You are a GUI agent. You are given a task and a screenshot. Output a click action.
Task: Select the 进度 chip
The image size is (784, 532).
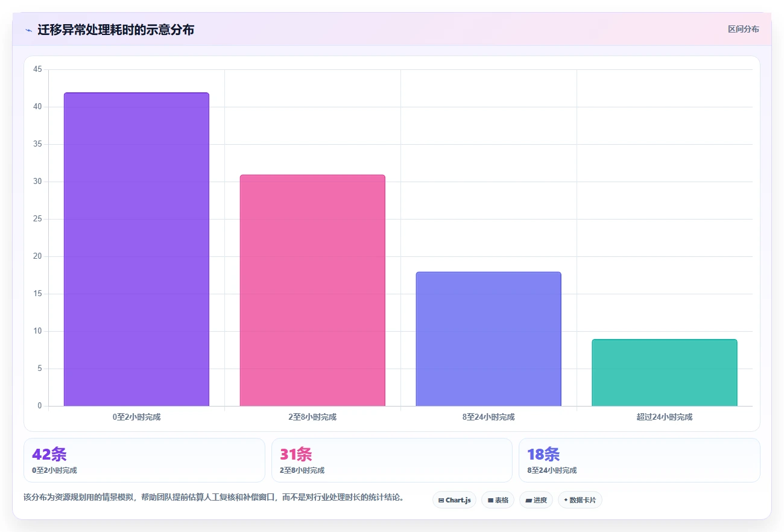(536, 500)
